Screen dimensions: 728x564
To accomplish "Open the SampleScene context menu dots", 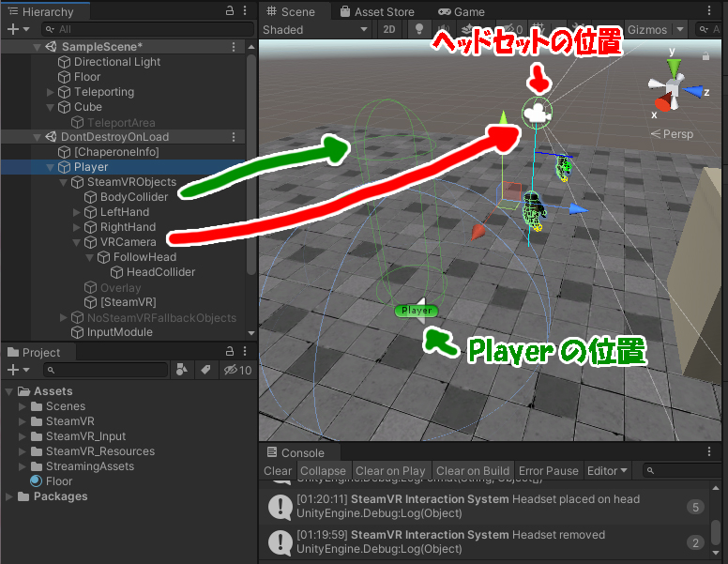I will pos(234,47).
